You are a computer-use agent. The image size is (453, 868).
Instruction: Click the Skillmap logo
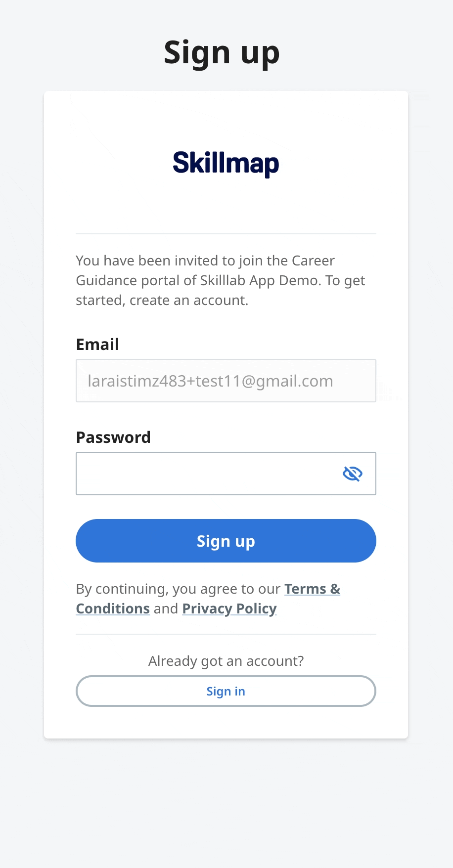pos(226,164)
